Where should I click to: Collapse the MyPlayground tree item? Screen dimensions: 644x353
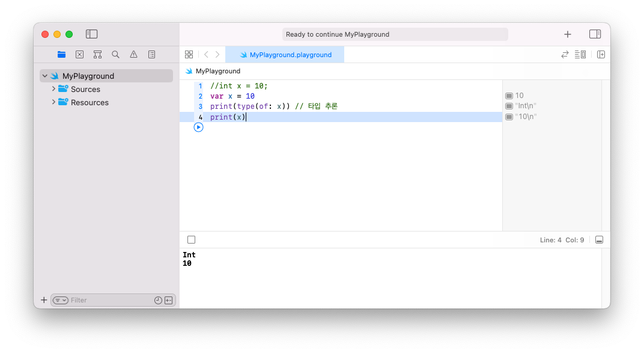[x=45, y=76]
